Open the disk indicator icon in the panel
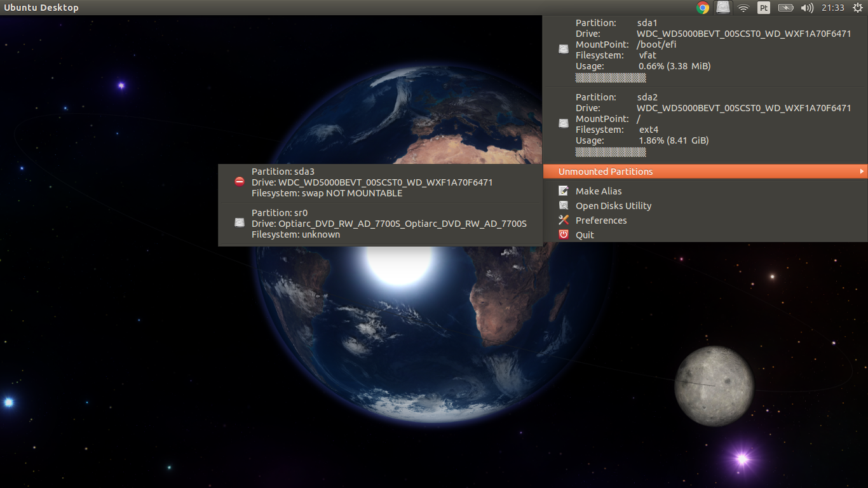The height and width of the screenshot is (488, 868). coord(722,8)
